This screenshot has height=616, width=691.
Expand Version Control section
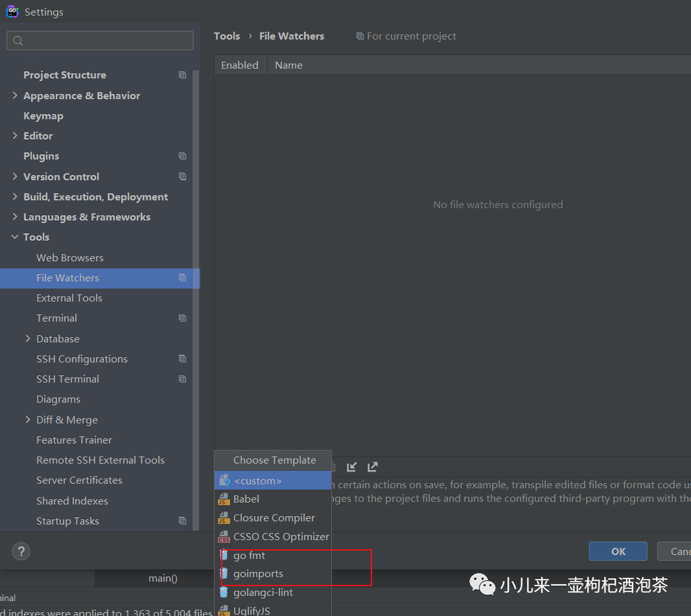[15, 176]
